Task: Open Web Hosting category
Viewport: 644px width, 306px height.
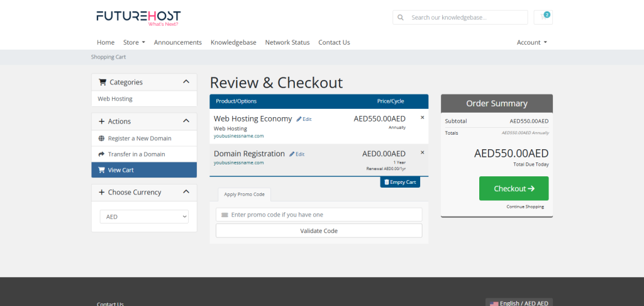Action: (144, 99)
